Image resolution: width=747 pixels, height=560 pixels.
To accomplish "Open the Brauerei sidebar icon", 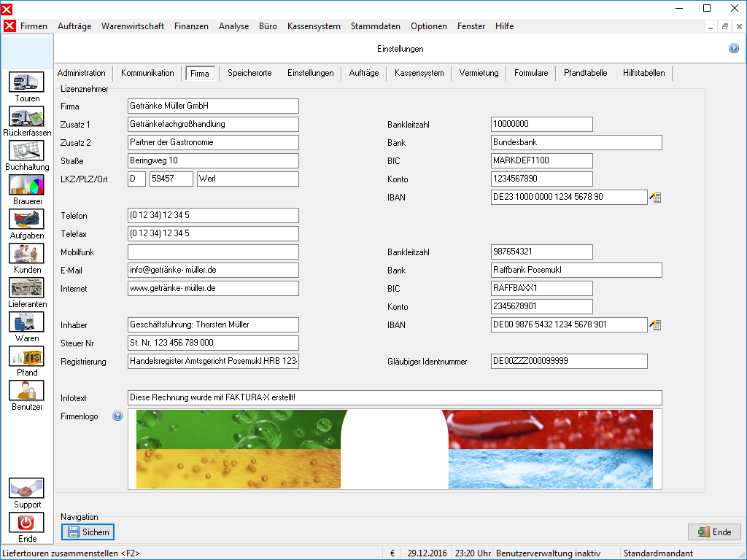I will point(26,184).
